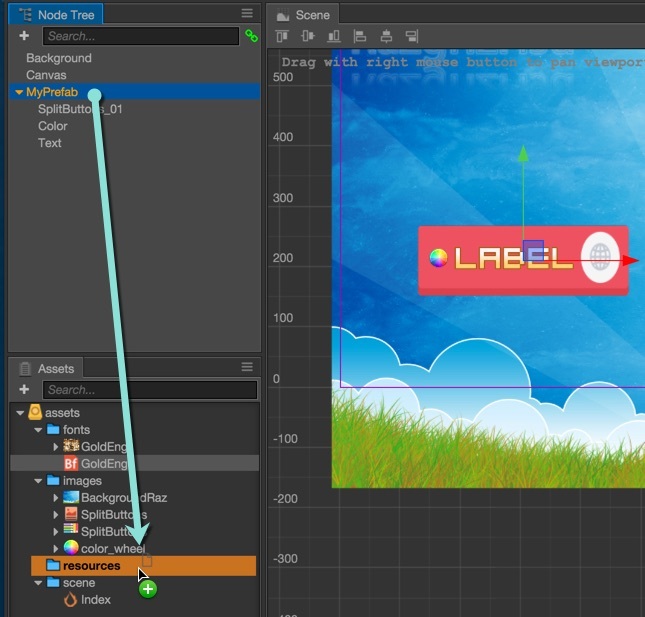645x617 pixels.
Task: Click the Node Tree search field
Action: point(141,36)
